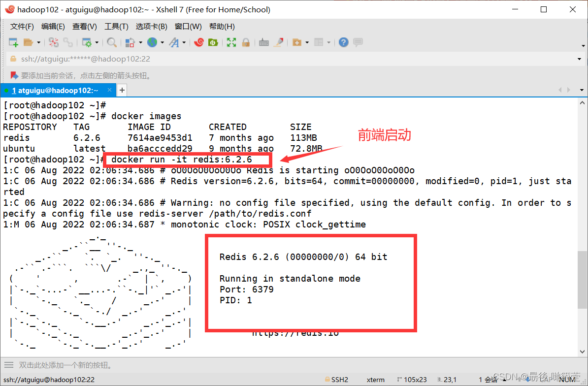Open the 选项卡(B) menu
The height and width of the screenshot is (386, 588).
pos(152,27)
